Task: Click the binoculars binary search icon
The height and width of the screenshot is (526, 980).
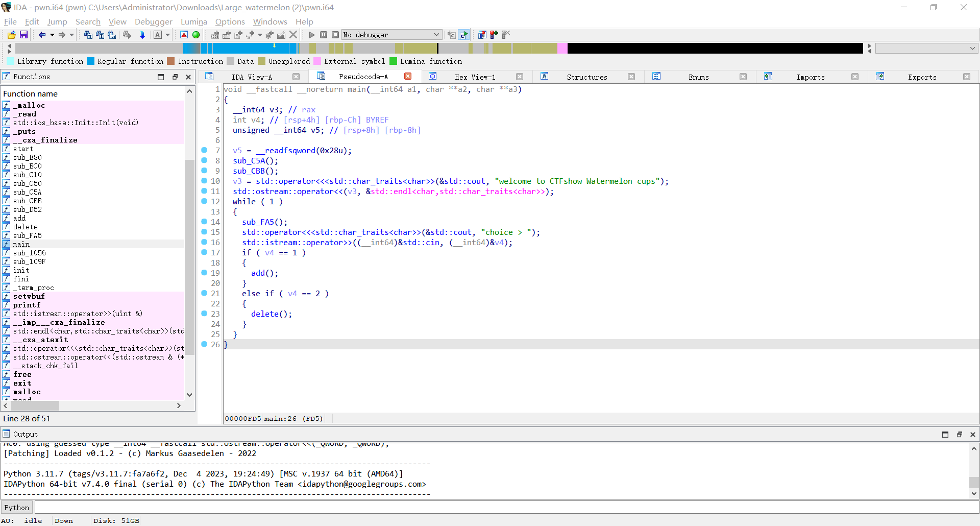Action: click(x=112, y=35)
